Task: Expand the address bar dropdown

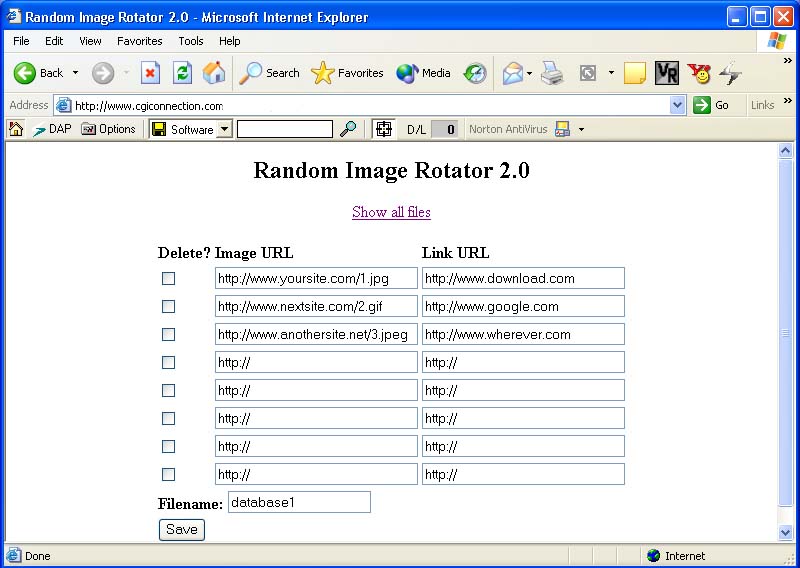Action: tap(677, 106)
